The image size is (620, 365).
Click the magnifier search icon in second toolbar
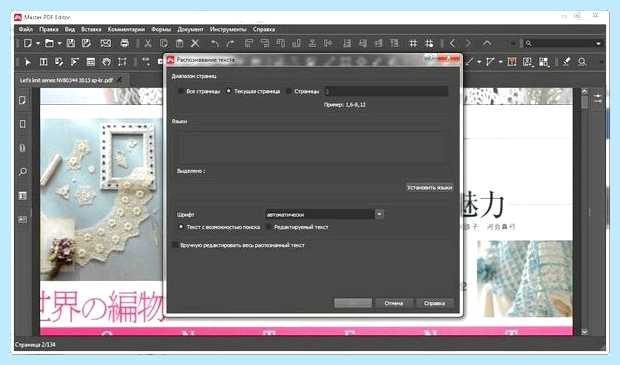(x=582, y=62)
